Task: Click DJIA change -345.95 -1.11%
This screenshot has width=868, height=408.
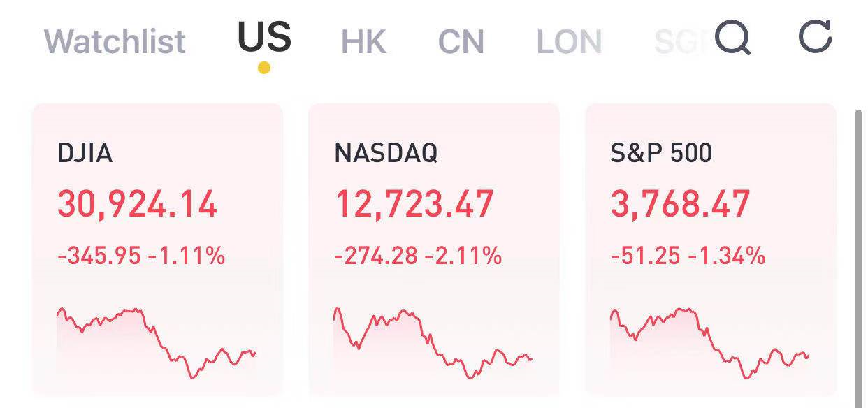Action: coord(141,256)
